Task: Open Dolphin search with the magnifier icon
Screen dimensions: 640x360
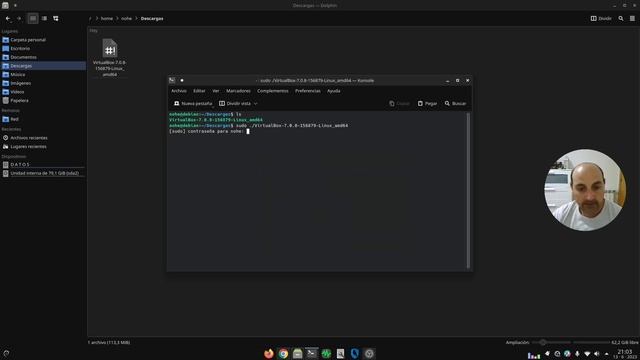Action: tap(621, 18)
